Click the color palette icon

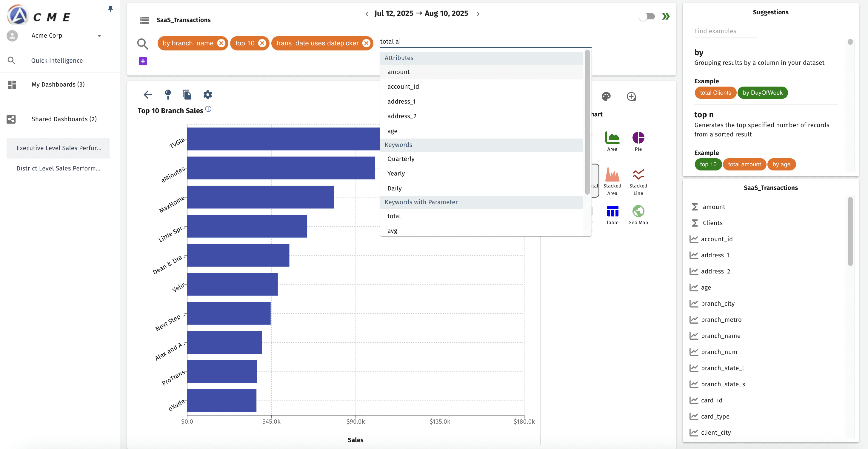click(606, 97)
